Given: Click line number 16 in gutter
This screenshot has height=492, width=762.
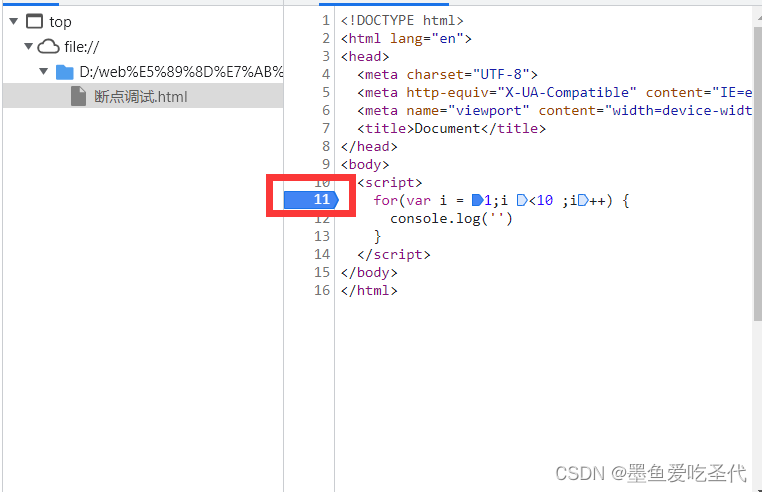Looking at the screenshot, I should (x=322, y=290).
